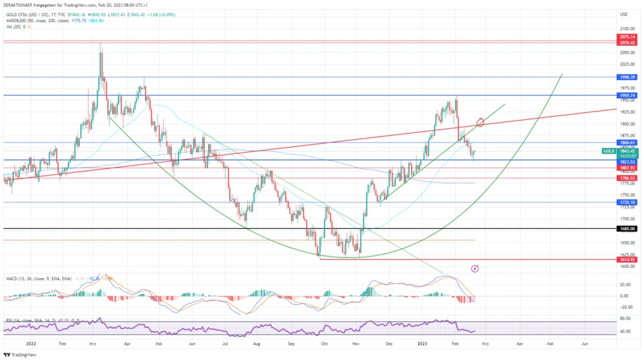Click the USD currency label
The width and height of the screenshot is (644, 361).
(623, 14)
